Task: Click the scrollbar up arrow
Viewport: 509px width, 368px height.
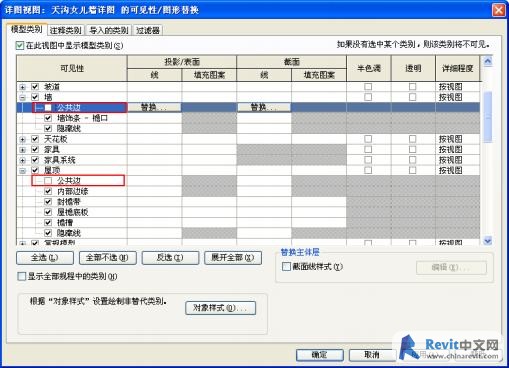Action: pyautogui.click(x=488, y=61)
